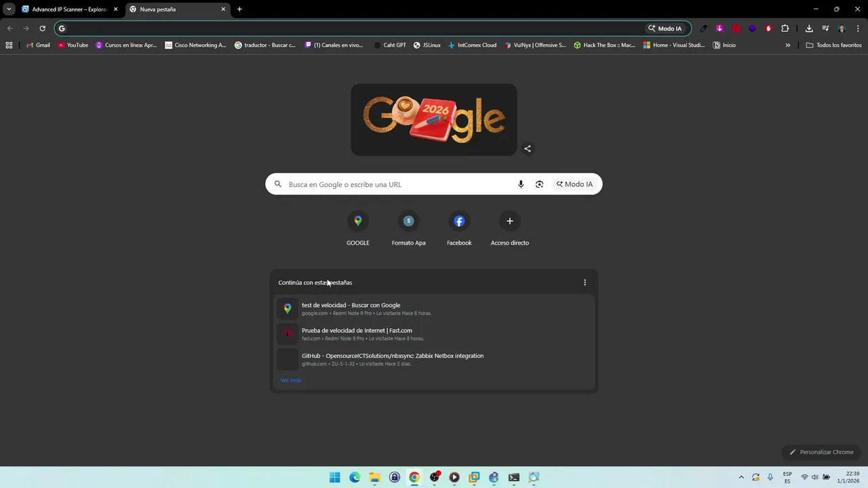Open the terminal app in taskbar
This screenshot has height=488, width=868.
(x=514, y=477)
